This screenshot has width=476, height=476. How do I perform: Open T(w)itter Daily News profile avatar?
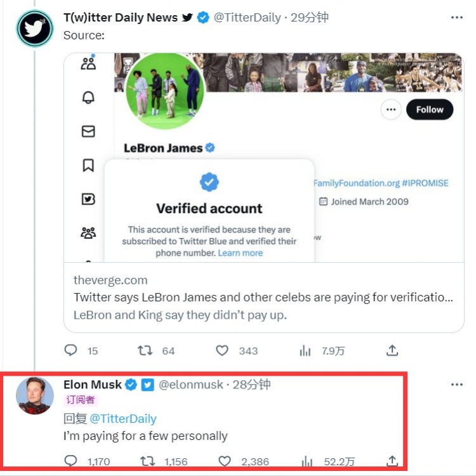tap(34, 29)
